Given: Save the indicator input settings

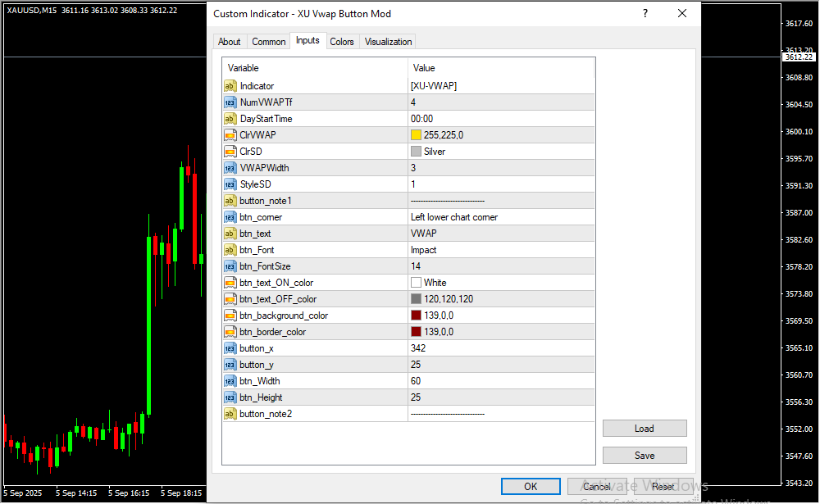Looking at the screenshot, I should coord(644,456).
